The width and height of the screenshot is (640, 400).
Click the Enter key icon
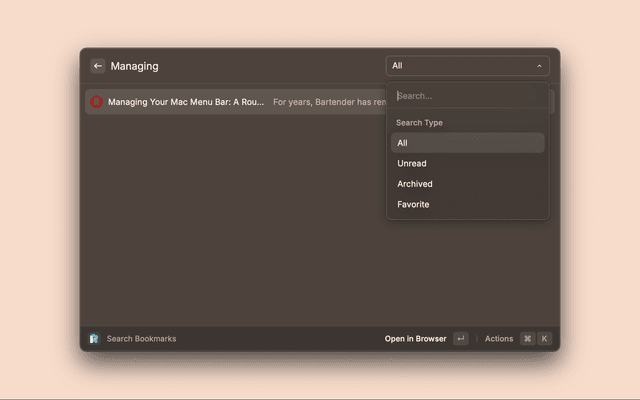tap(460, 339)
